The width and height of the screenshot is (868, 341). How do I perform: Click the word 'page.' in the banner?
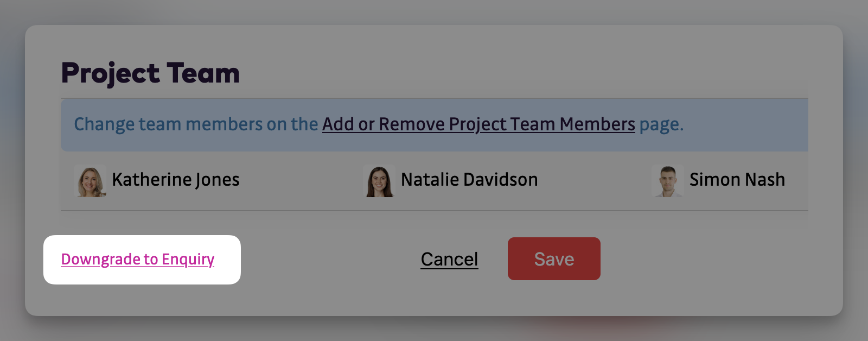pyautogui.click(x=661, y=124)
